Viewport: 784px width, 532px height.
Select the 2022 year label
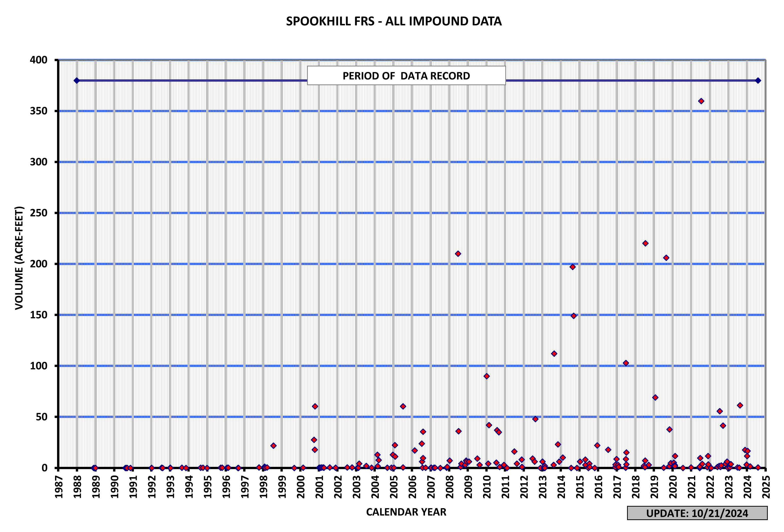tap(710, 487)
